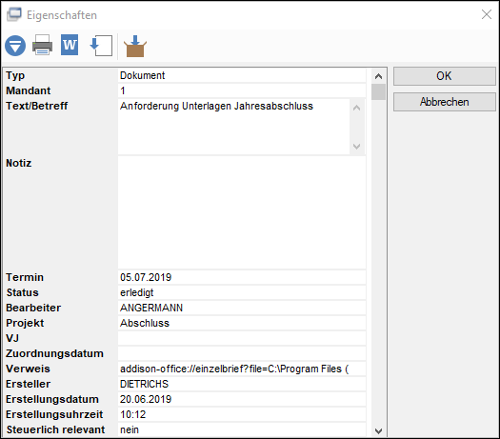Click the empty VJ field
Image resolution: width=500 pixels, height=439 pixels.
tap(242, 338)
